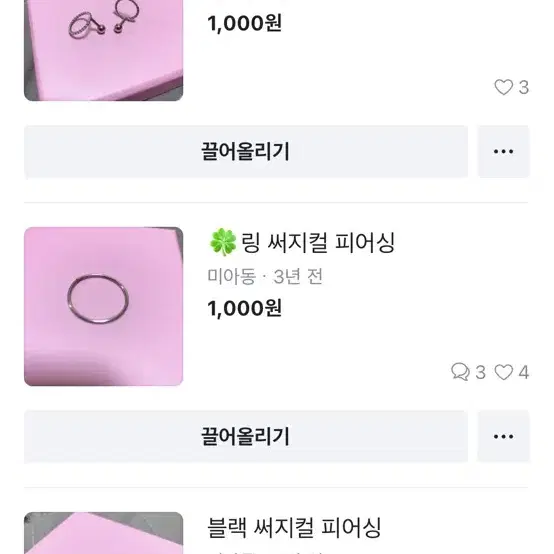Open the 링 써지컬 피어싱 listing title
Viewport: 554px width, 554px height.
tap(301, 243)
